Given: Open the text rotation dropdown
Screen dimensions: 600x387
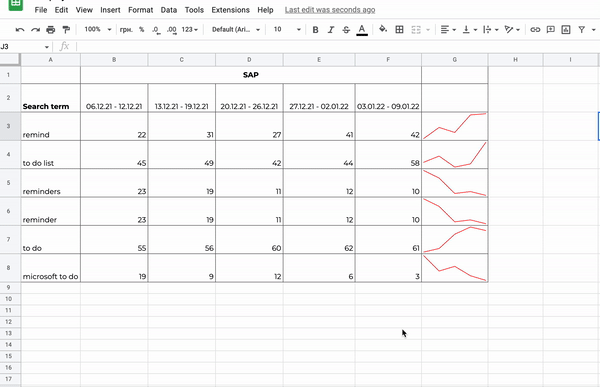Looking at the screenshot, I should click(512, 29).
